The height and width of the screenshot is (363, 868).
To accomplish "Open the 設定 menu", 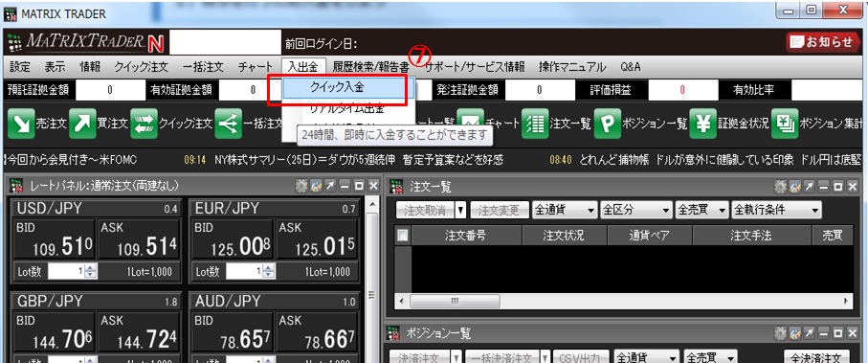I will [x=20, y=67].
